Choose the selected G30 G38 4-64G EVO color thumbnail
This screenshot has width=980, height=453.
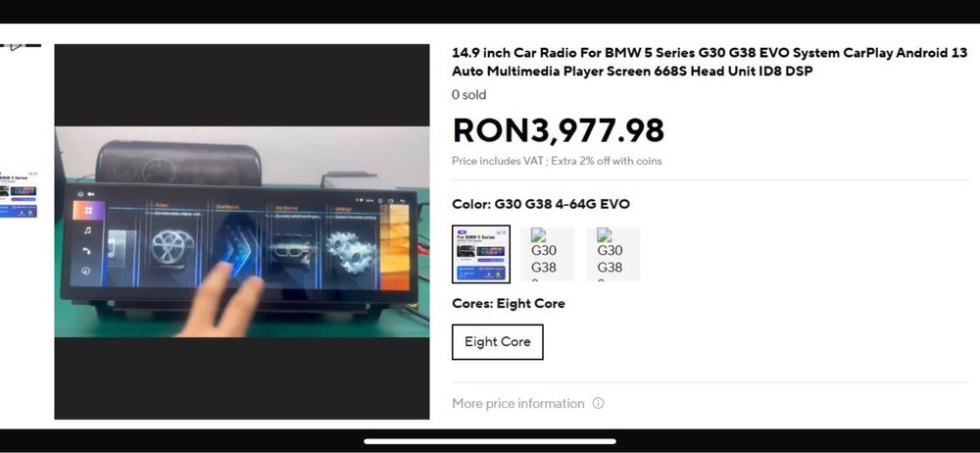pos(480,254)
